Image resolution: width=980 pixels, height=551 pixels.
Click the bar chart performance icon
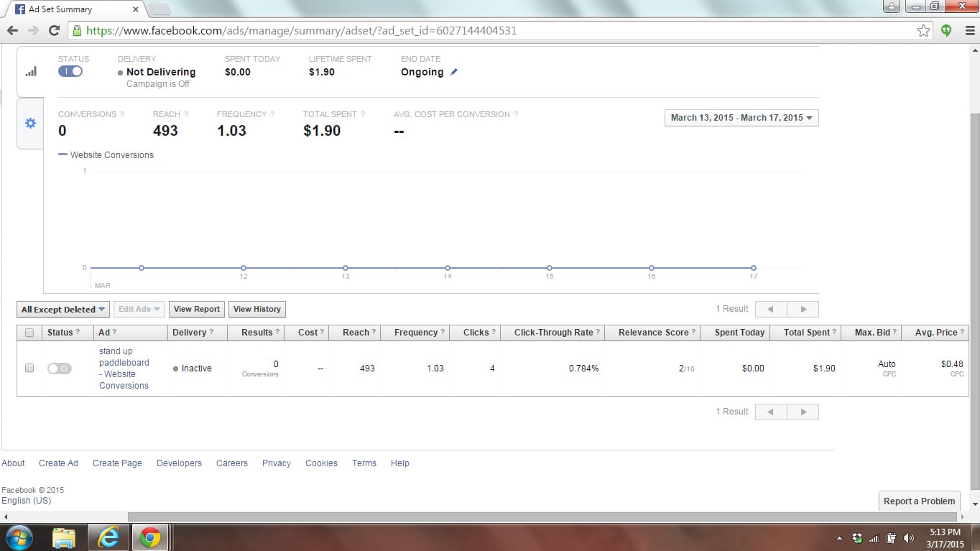pos(31,72)
